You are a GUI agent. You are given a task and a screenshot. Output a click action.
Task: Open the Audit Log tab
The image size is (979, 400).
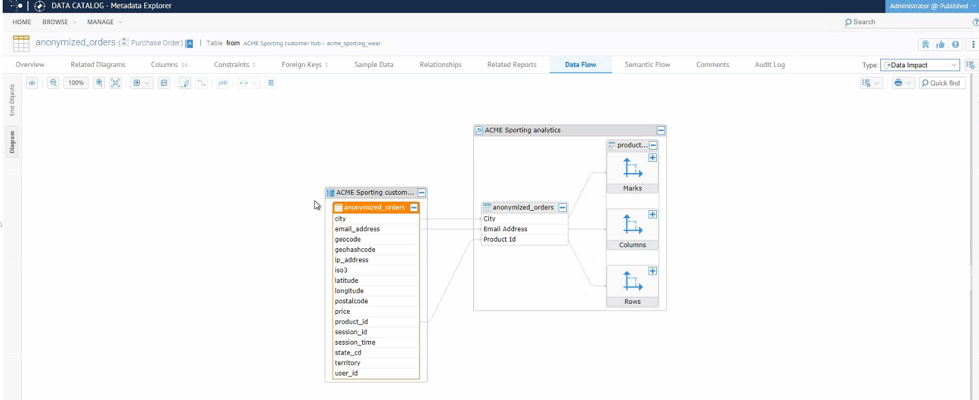click(x=770, y=65)
